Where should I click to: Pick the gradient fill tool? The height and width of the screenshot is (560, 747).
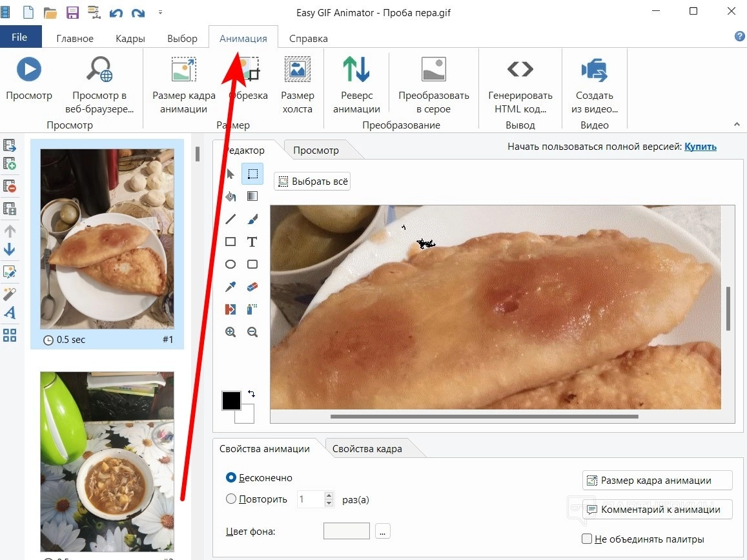point(252,196)
